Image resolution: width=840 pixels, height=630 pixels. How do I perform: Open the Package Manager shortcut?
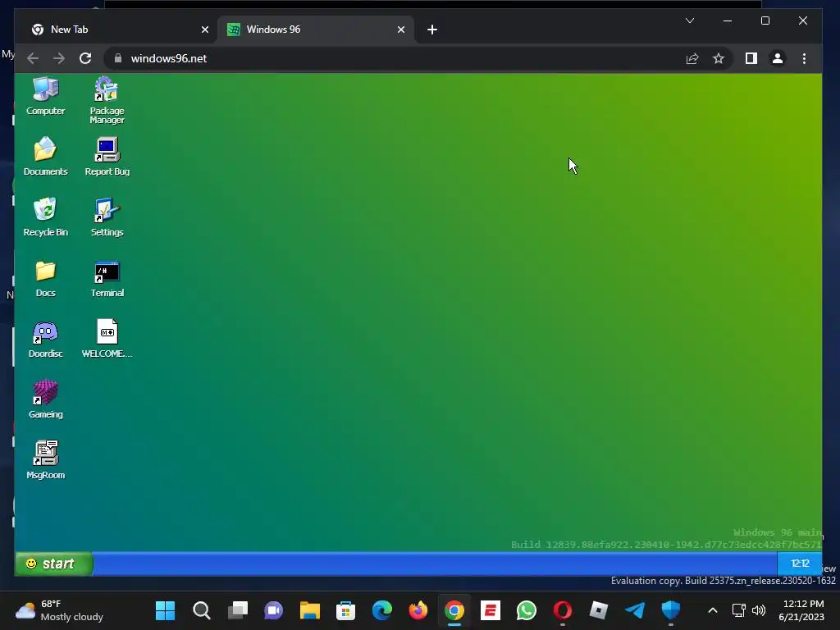click(x=107, y=101)
